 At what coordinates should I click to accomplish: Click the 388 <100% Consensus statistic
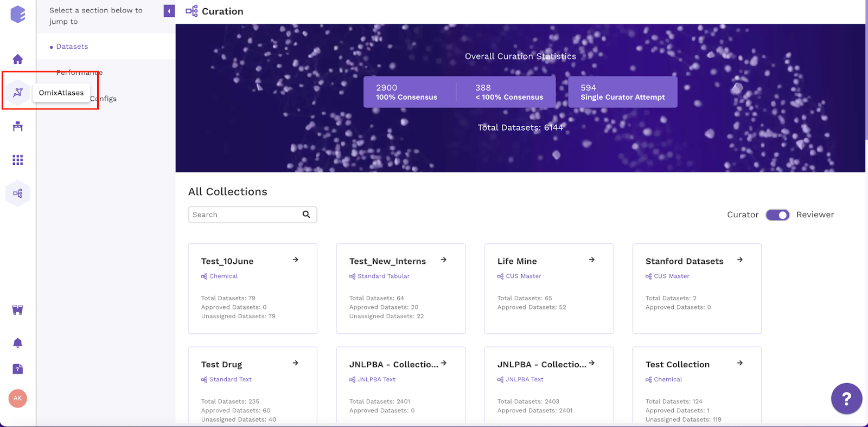tap(509, 92)
